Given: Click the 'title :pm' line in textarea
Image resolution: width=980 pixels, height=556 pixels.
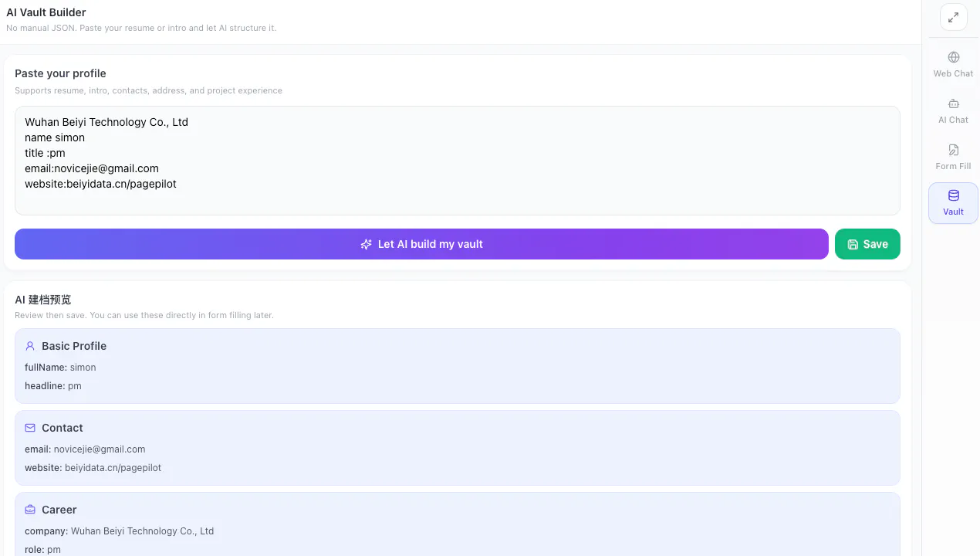Looking at the screenshot, I should coord(45,153).
